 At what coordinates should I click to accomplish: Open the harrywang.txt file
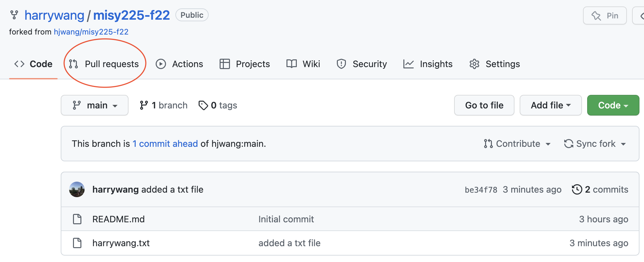pyautogui.click(x=121, y=243)
